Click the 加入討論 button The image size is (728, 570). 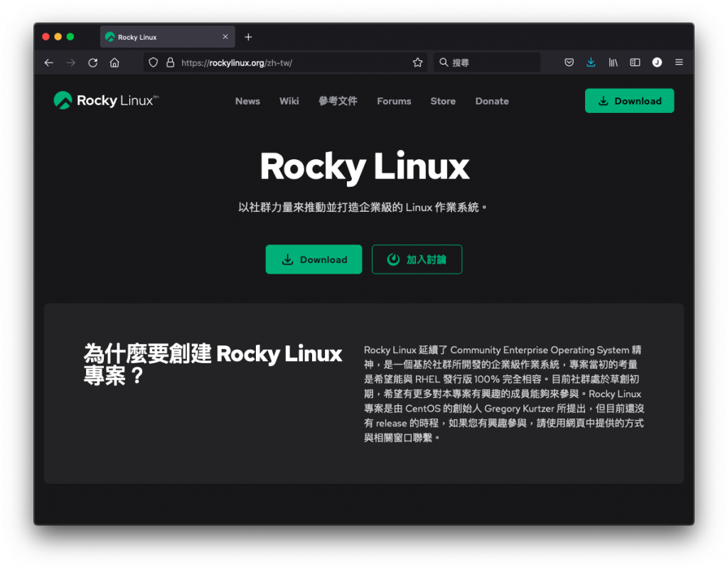click(417, 259)
